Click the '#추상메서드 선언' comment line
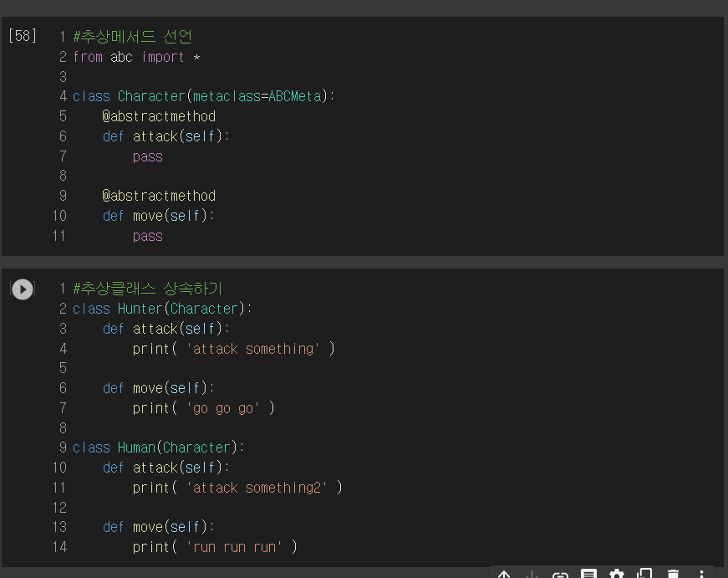Image resolution: width=728 pixels, height=578 pixels. click(132, 37)
